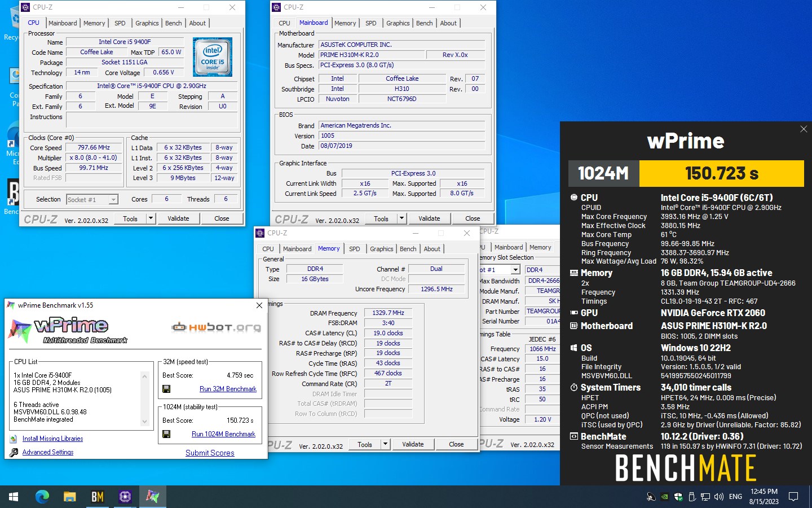Click BenchMate GPU section icon
This screenshot has width=812, height=508.
point(574,313)
